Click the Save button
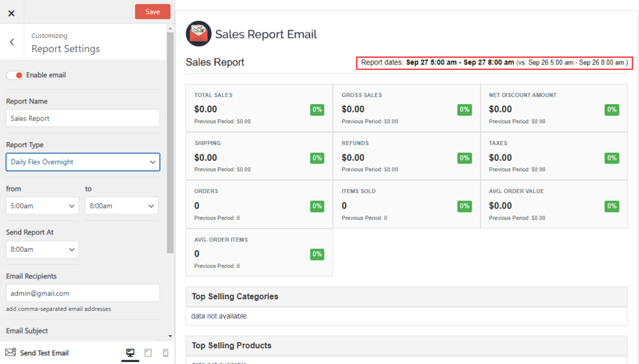The image size is (639, 364). pyautogui.click(x=152, y=11)
